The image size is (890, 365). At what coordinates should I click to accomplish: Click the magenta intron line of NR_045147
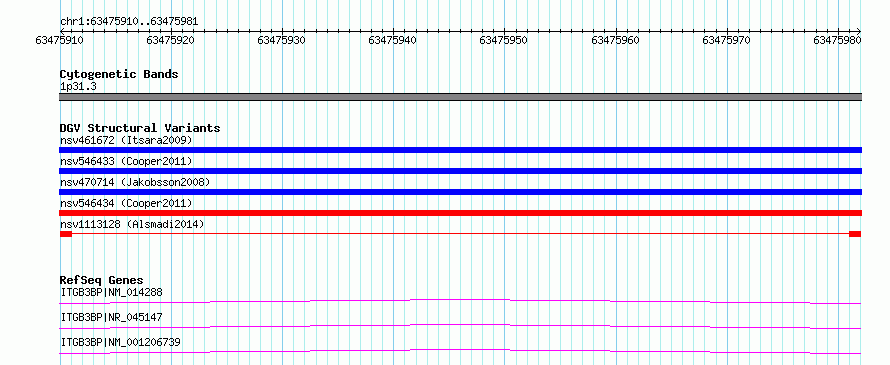(460, 326)
